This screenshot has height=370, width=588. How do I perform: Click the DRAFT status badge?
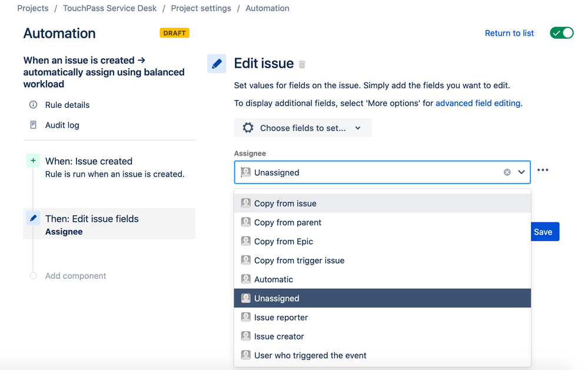click(x=174, y=33)
